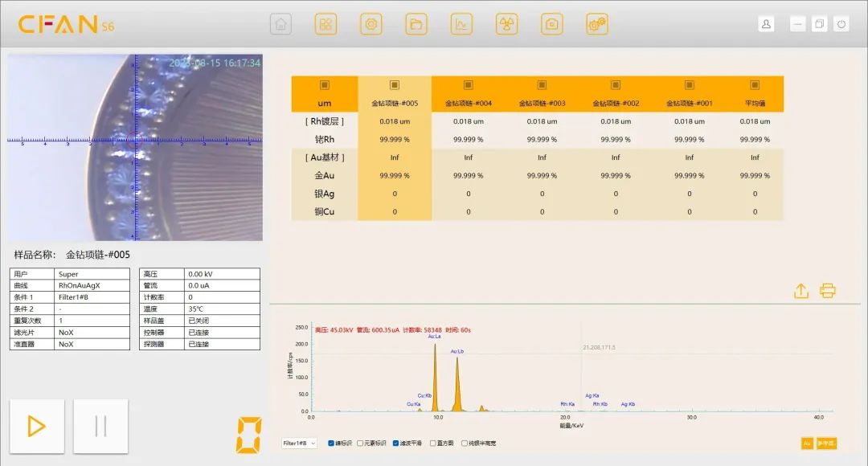Enable the 元素标识 checkbox

[360, 444]
